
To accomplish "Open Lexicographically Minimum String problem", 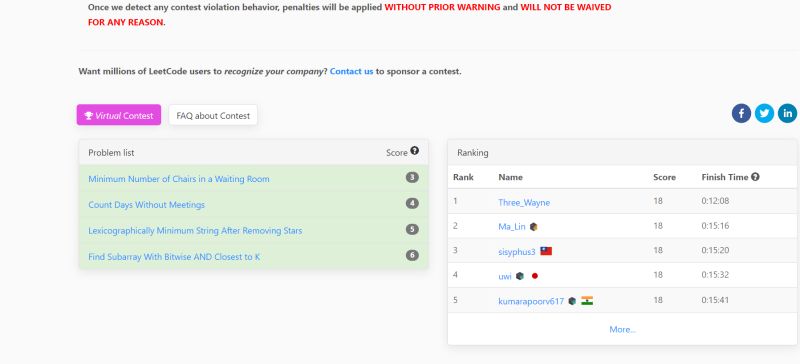I will pyautogui.click(x=195, y=231).
